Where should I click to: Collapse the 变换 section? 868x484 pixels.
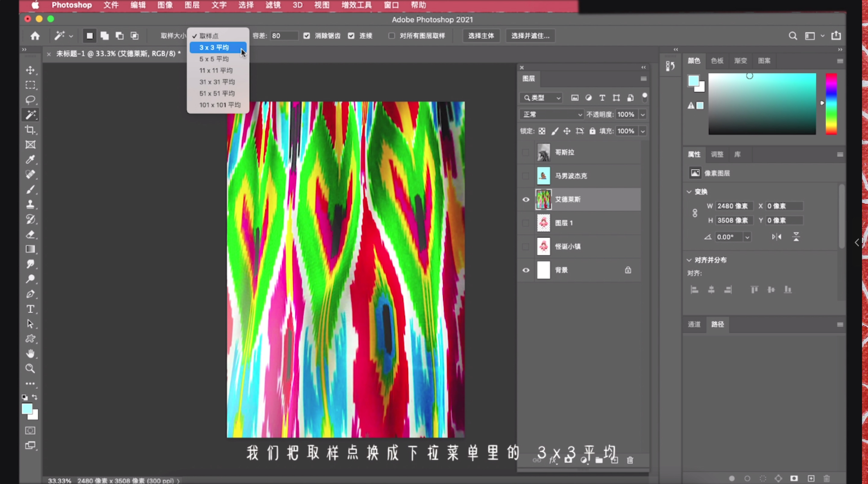(x=689, y=192)
